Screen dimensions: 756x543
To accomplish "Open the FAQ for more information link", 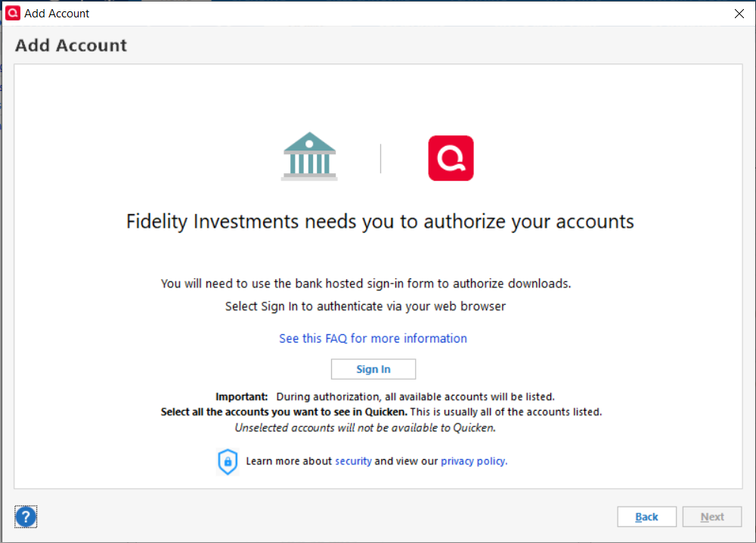I will click(x=373, y=339).
